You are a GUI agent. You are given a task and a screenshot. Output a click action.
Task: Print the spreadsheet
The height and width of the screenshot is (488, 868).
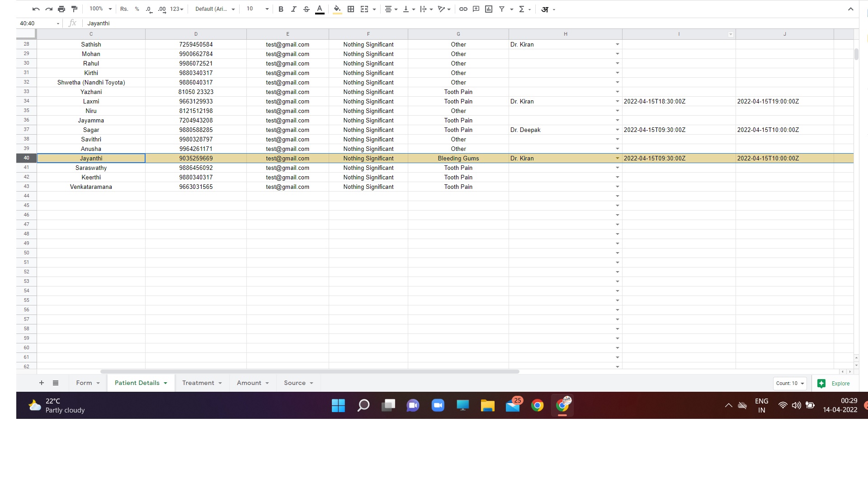click(x=61, y=9)
